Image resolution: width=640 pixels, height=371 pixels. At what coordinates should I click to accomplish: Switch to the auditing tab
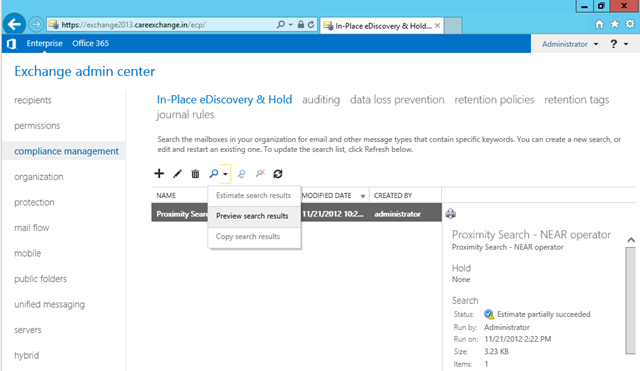click(321, 100)
